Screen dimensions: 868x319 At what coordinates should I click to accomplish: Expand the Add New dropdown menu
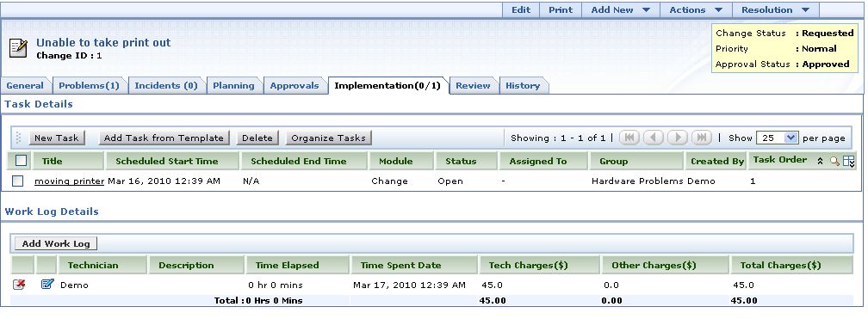pyautogui.click(x=620, y=9)
